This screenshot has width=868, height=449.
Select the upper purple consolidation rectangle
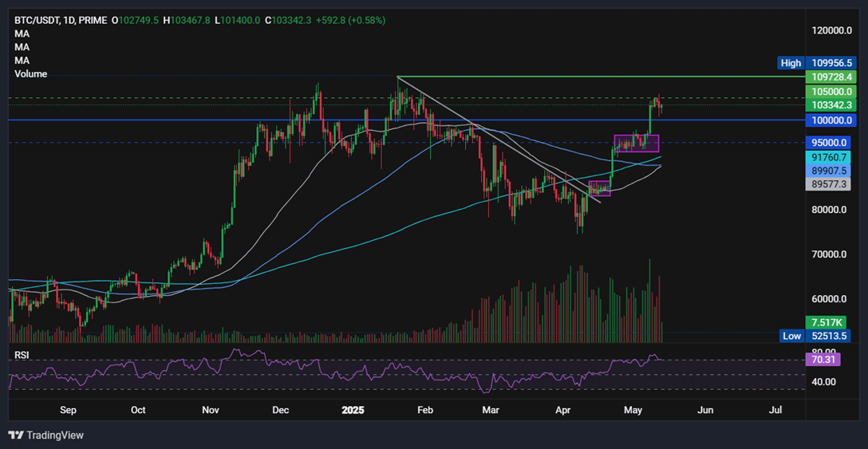[x=637, y=144]
